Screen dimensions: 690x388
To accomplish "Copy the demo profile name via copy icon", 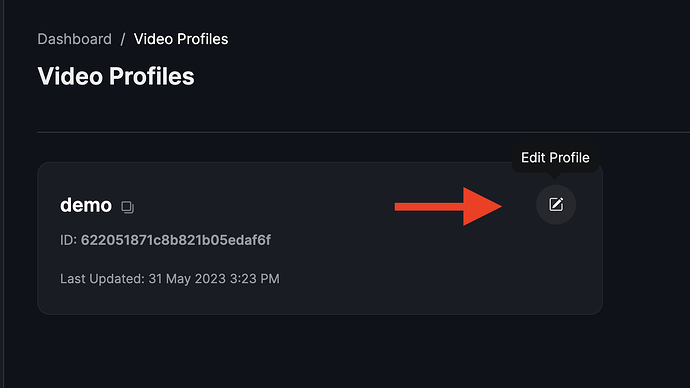I will (x=128, y=207).
